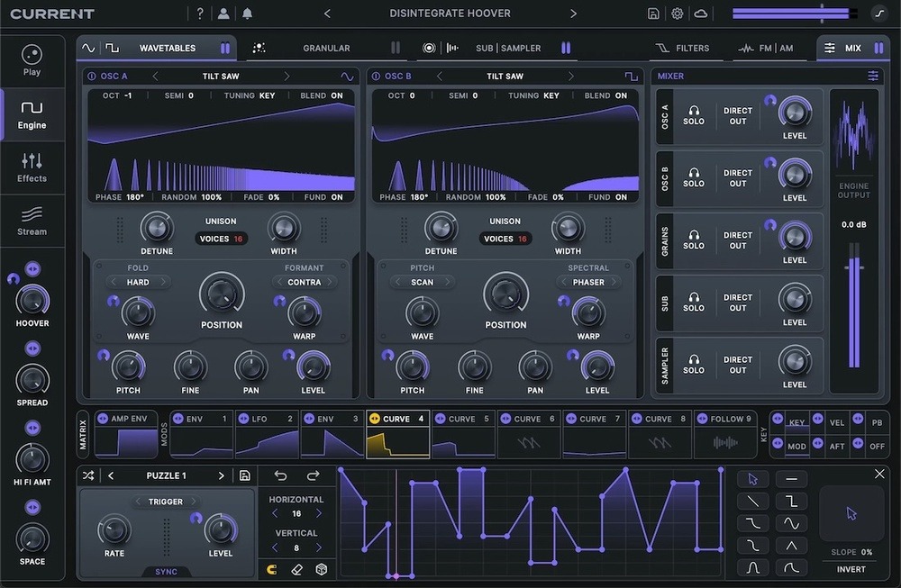Open the Effects page in sidebar
901x588 pixels.
(32, 167)
